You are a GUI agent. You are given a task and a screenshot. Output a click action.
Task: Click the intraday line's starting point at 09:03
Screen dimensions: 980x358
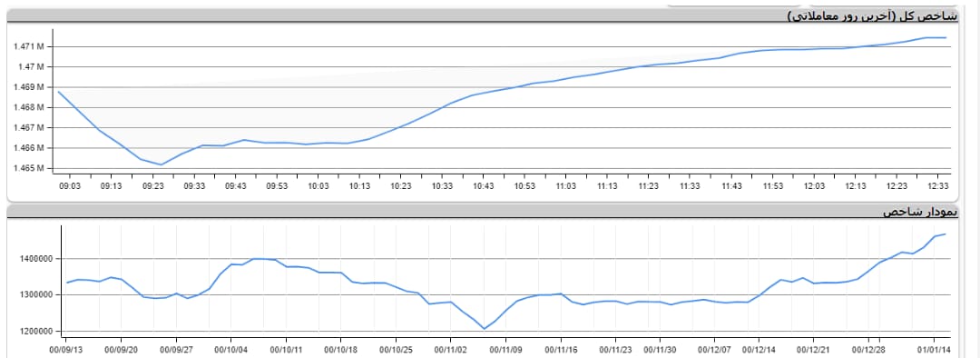(58, 92)
